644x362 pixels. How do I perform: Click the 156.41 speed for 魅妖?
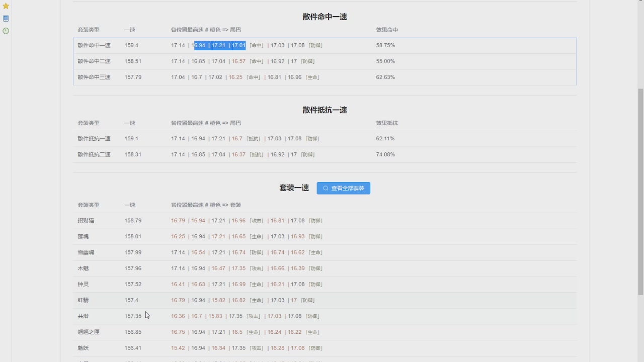click(133, 348)
